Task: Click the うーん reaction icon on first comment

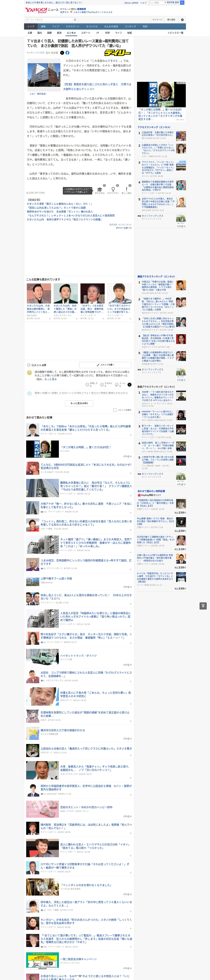Action: [117, 385]
